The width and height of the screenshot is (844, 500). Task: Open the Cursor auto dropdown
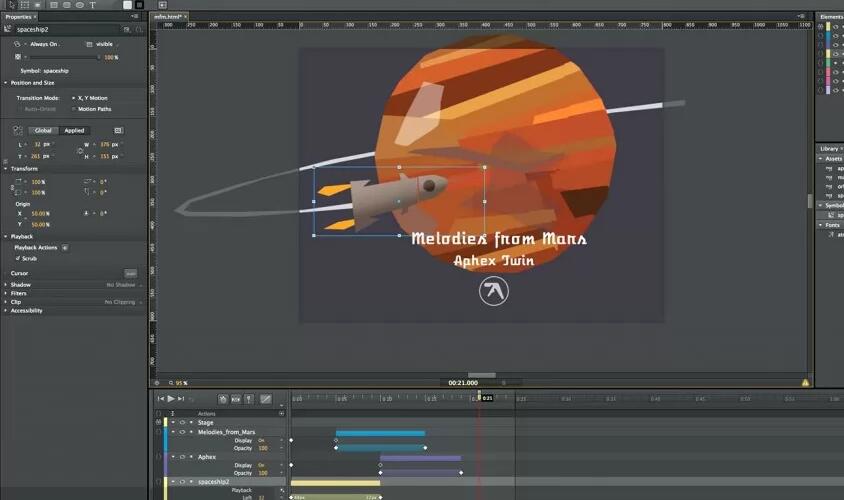point(130,273)
